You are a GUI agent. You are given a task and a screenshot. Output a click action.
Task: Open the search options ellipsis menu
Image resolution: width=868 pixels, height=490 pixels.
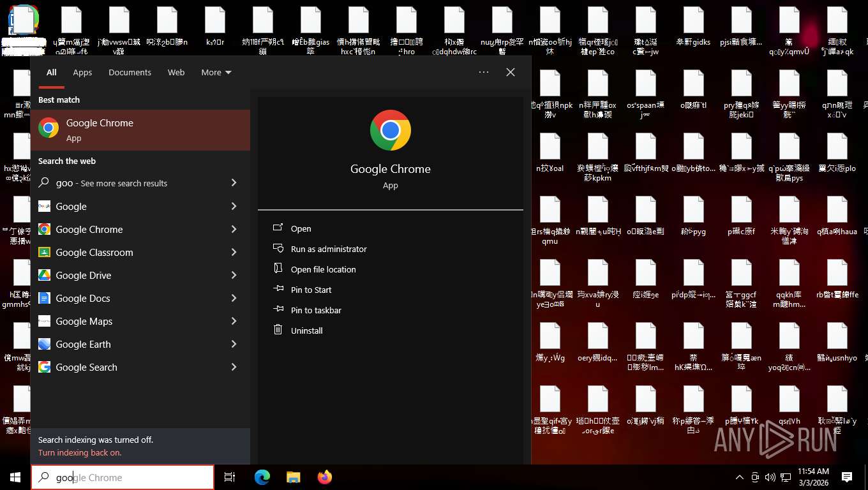(484, 72)
